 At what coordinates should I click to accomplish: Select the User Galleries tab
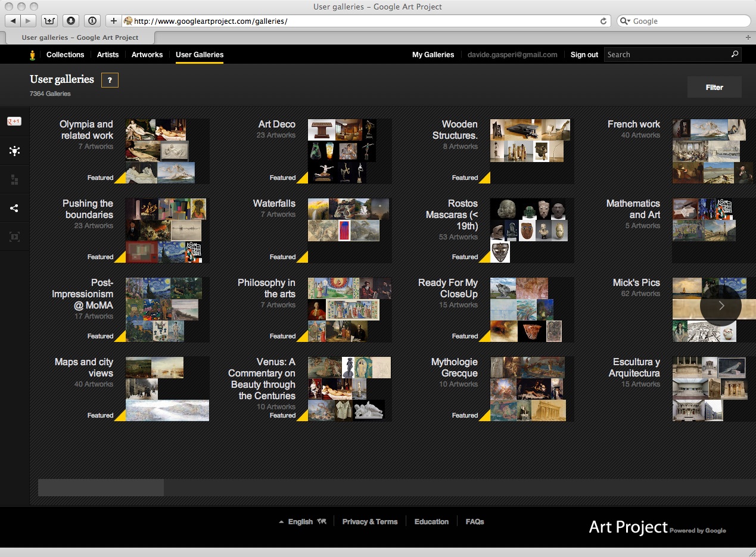tap(200, 54)
